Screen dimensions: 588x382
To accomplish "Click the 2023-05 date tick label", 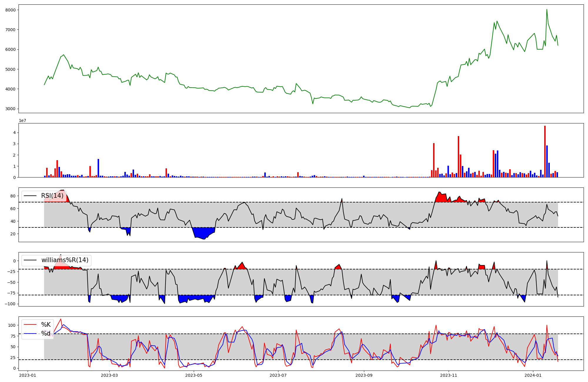I will click(194, 375).
